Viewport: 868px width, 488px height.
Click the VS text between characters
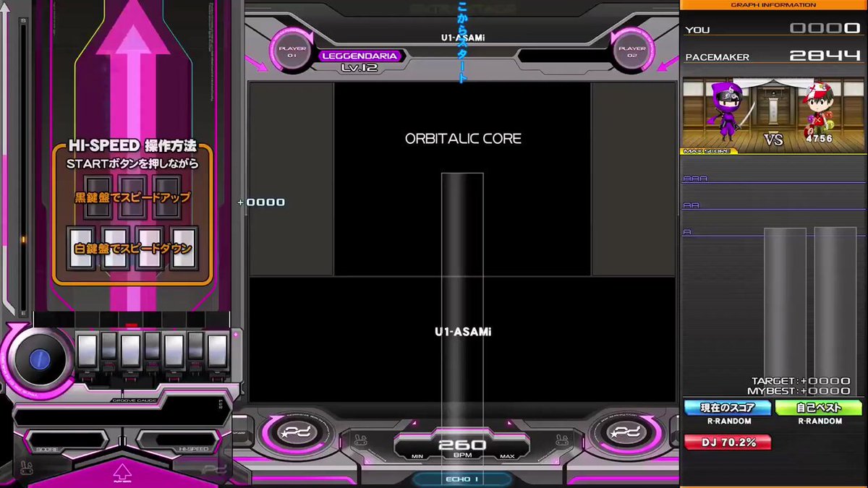click(x=774, y=140)
